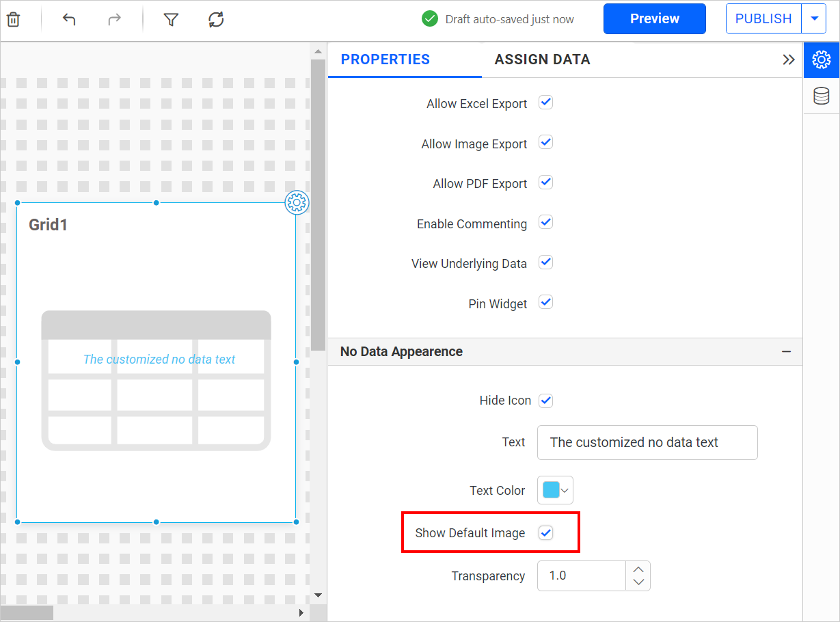The width and height of the screenshot is (840, 622).
Task: Disable Show Default Image checkbox
Action: point(545,533)
